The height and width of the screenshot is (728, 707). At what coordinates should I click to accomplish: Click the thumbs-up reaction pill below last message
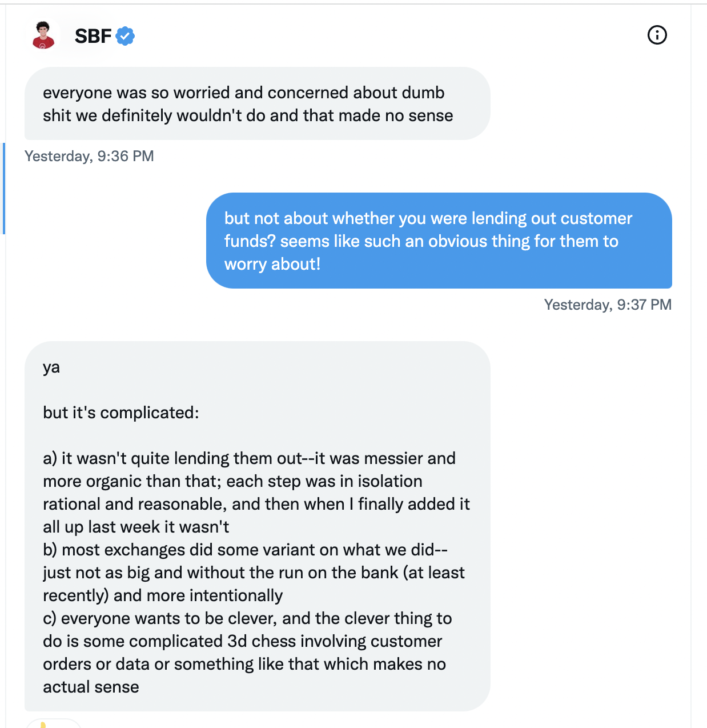[53, 723]
